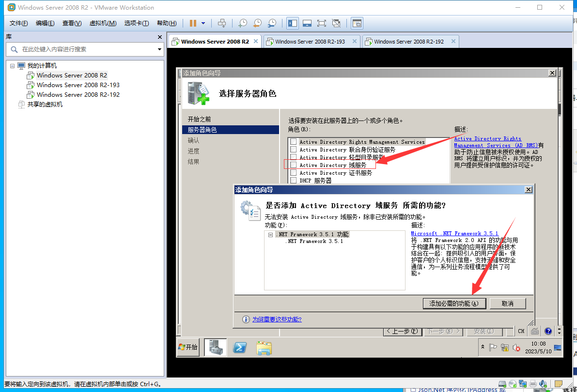The height and width of the screenshot is (392, 577).
Task: Launch PowerShell from the guest taskbar
Action: click(240, 347)
